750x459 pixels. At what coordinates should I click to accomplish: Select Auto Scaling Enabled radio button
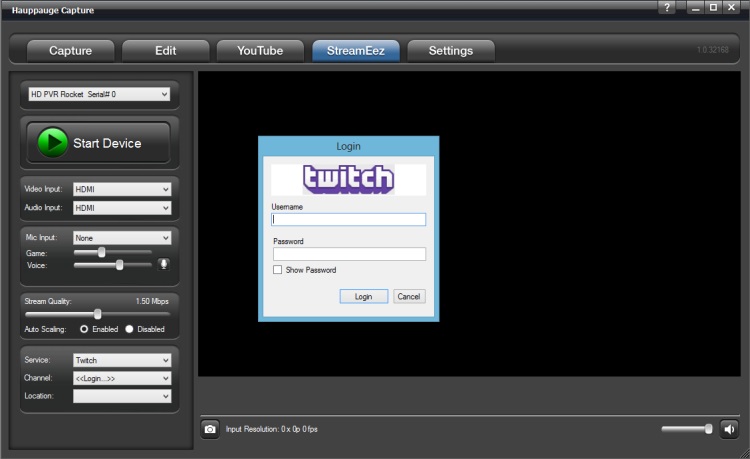[x=84, y=329]
